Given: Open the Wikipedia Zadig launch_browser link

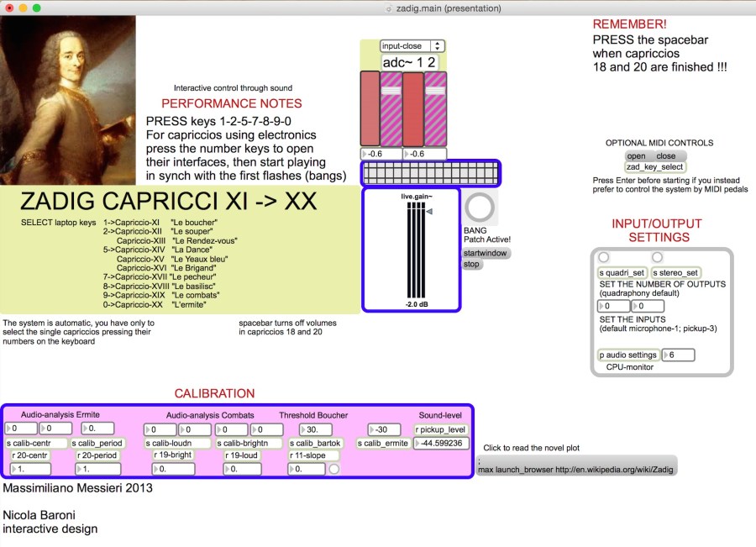Looking at the screenshot, I should point(575,466).
